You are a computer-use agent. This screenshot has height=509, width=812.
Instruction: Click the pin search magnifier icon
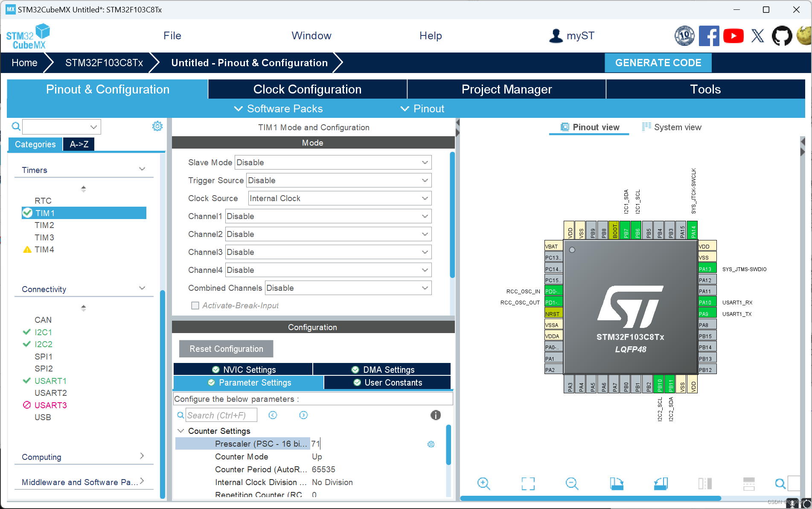[x=780, y=483]
